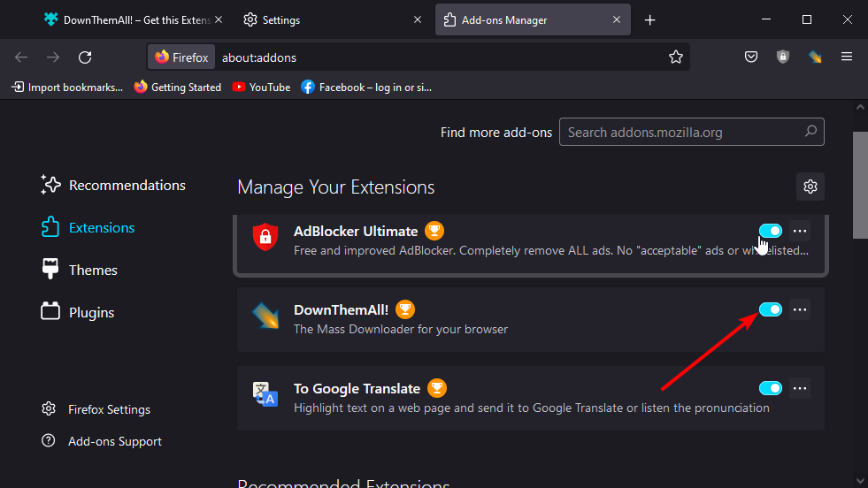The width and height of the screenshot is (868, 488).
Task: Switch to the Settings tab
Action: coord(332,20)
